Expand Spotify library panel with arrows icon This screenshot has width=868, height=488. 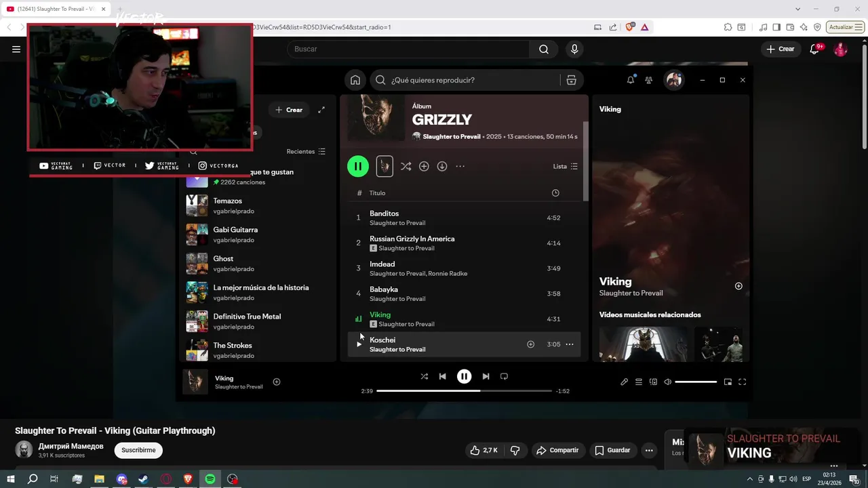[321, 110]
